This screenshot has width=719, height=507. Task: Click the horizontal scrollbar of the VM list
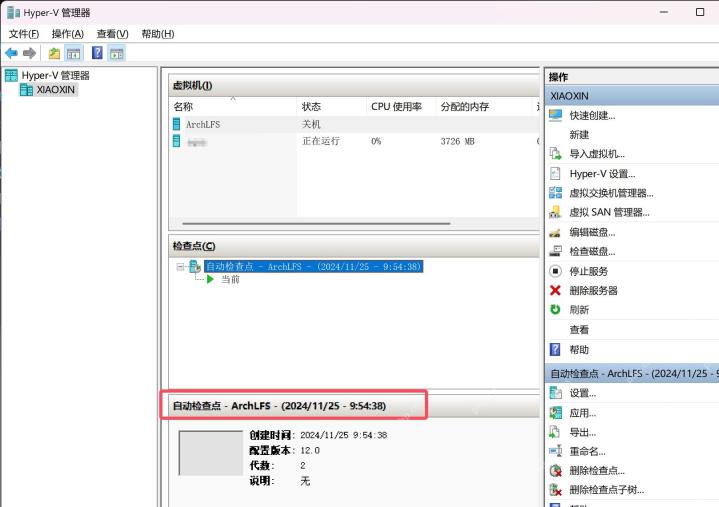(x=316, y=224)
